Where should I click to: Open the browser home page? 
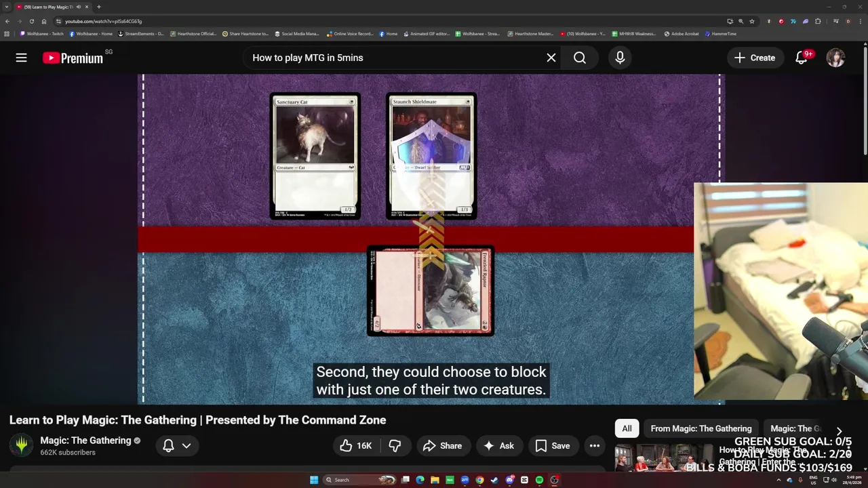[44, 21]
